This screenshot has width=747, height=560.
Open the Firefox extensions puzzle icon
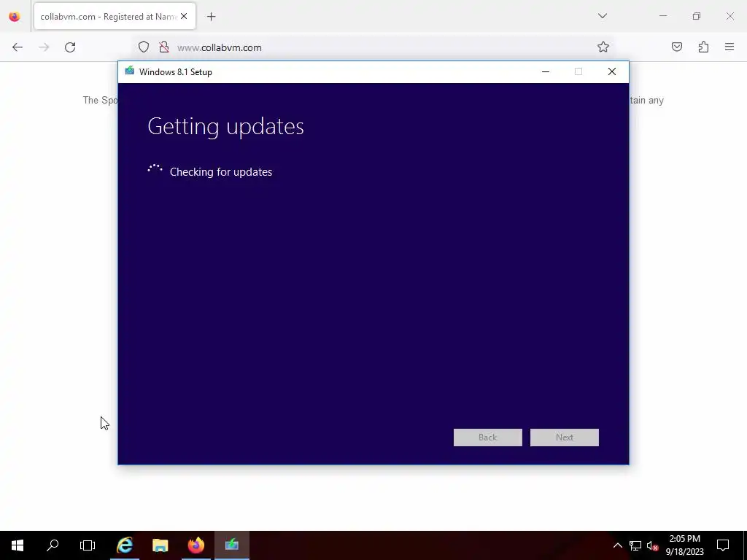703,47
